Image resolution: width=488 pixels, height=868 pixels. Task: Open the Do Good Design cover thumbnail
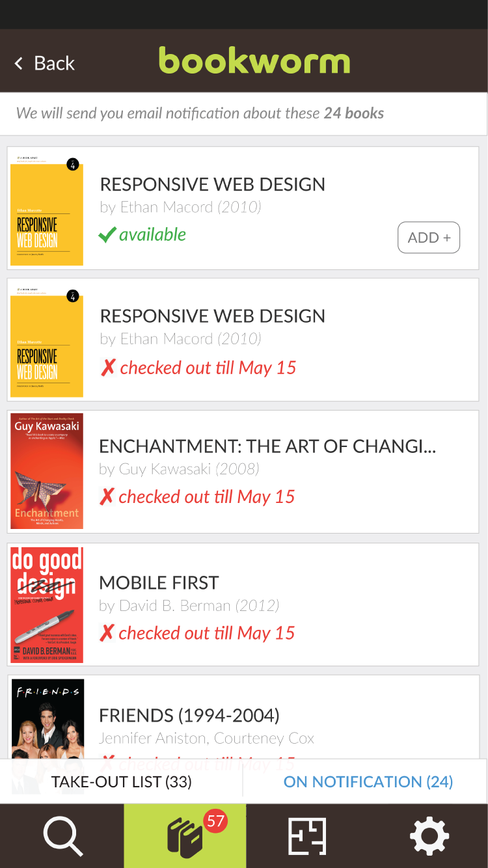47,604
